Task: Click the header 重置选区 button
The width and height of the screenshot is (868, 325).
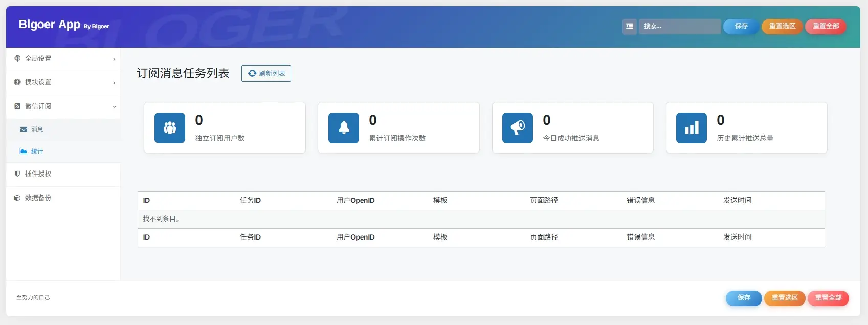Action: (782, 26)
